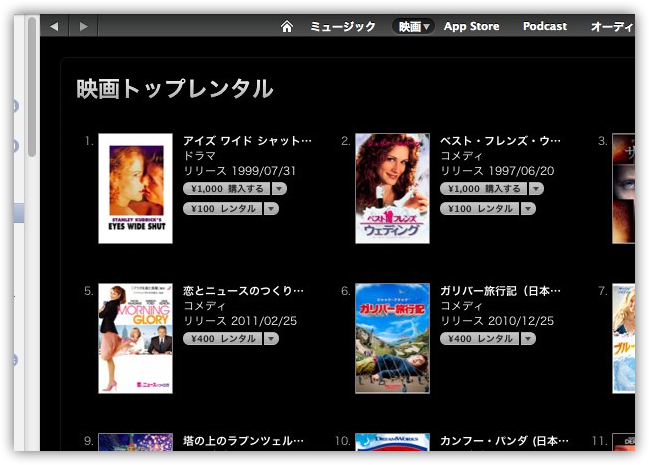
Task: Open ベスト・フレンズ・ウェディング poster thumbnail
Action: [392, 188]
